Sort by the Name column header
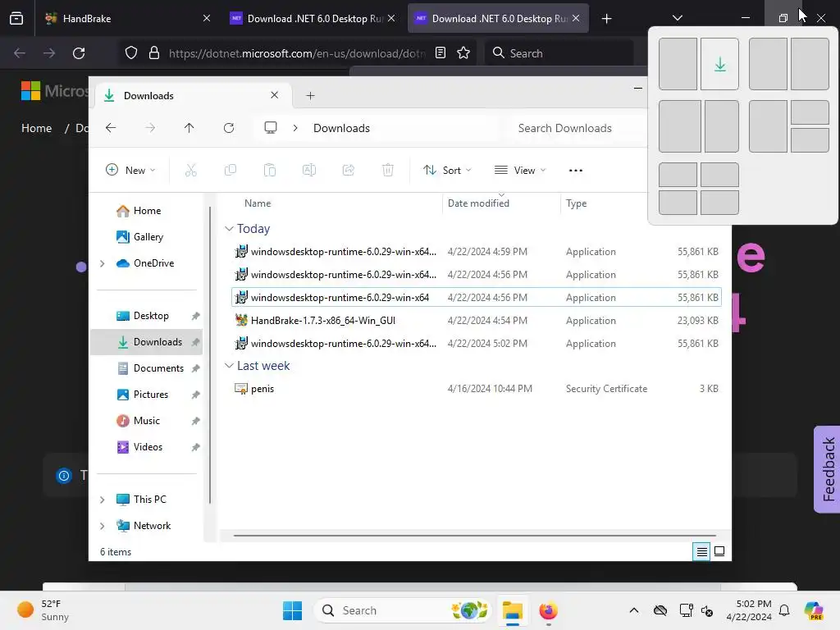This screenshot has height=630, width=840. coord(258,203)
